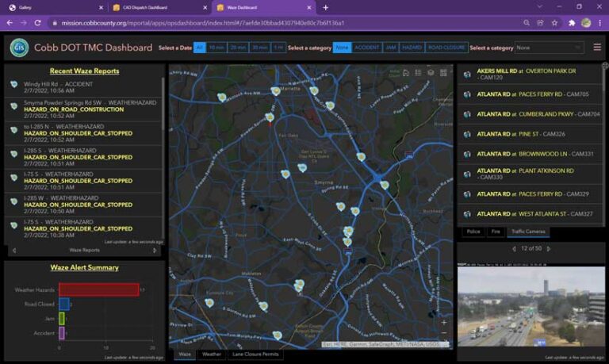Viewport: 609px width, 364px height.
Task: Click camera icon for CUMBERLAND PKWY CAM704
Action: click(467, 114)
